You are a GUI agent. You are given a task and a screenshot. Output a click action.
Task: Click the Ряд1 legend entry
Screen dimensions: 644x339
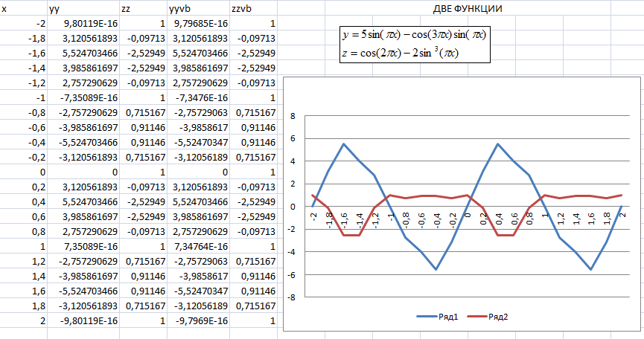tap(437, 317)
